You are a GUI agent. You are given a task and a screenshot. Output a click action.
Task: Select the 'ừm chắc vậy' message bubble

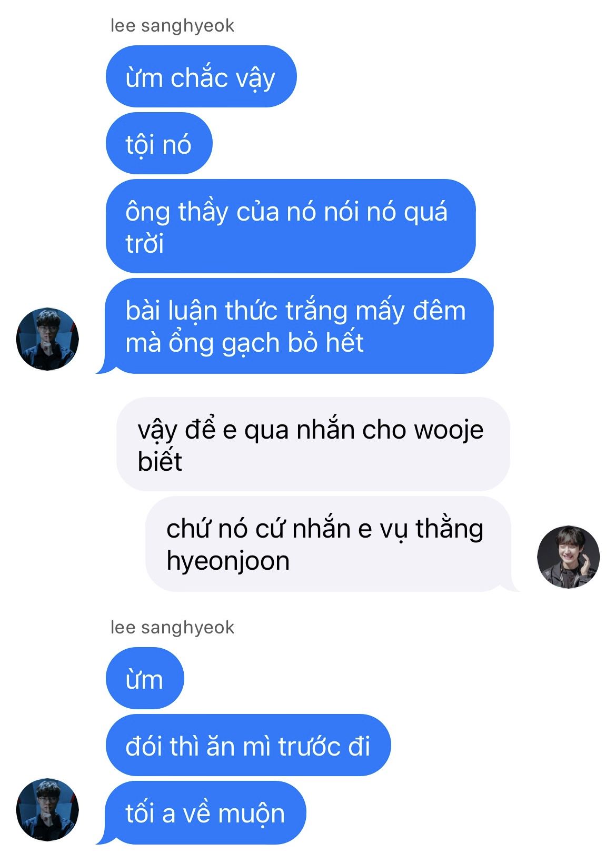click(x=201, y=77)
